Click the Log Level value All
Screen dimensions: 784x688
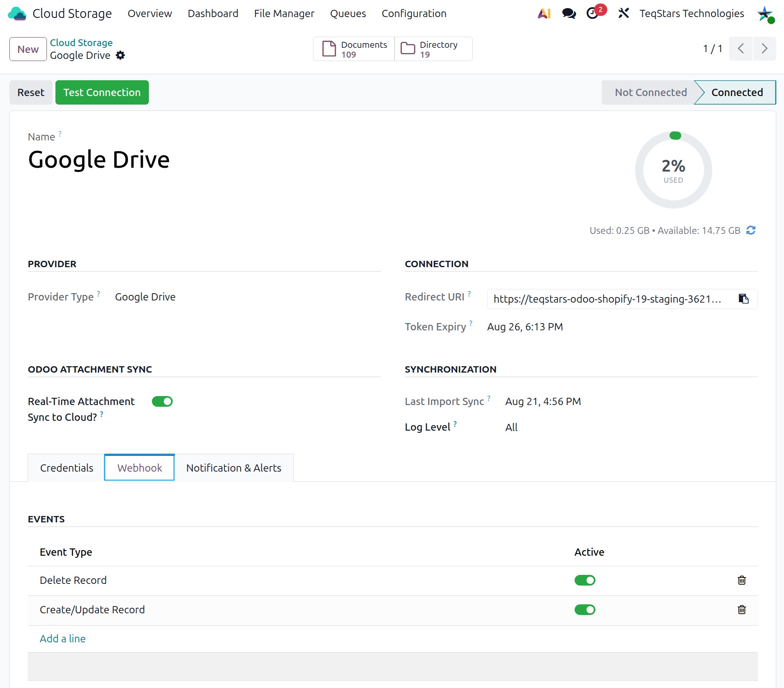(511, 428)
